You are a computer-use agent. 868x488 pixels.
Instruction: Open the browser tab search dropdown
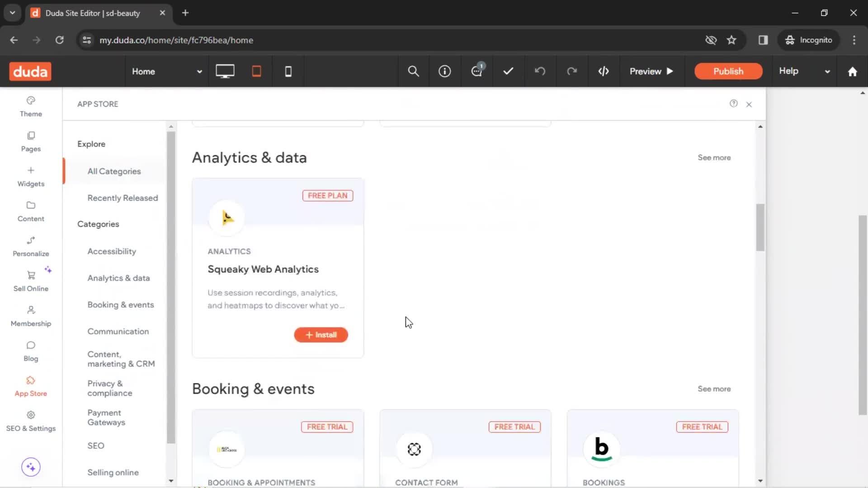[x=12, y=13]
